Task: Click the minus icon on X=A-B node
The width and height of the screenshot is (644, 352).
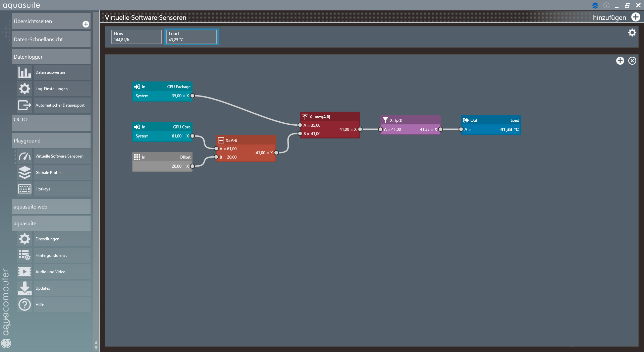Action: click(x=221, y=140)
